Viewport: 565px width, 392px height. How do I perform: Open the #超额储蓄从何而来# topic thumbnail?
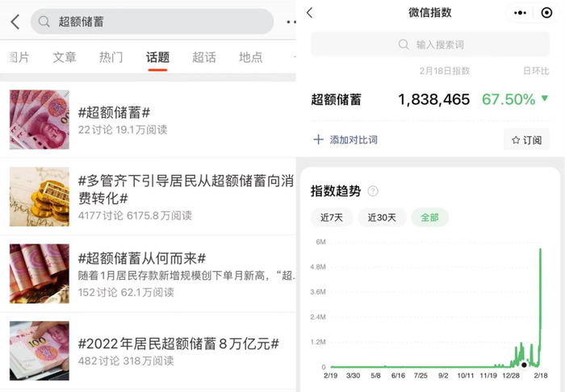[40, 273]
